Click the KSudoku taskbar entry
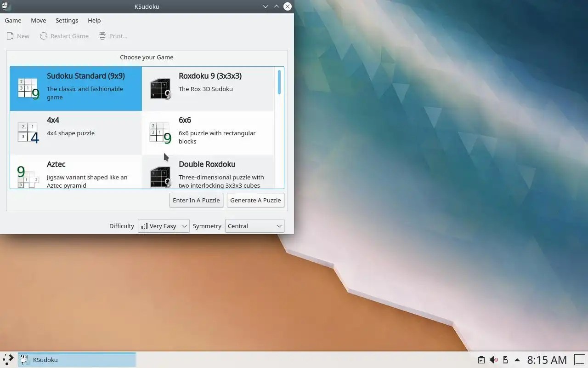This screenshot has height=368, width=588. (x=77, y=360)
